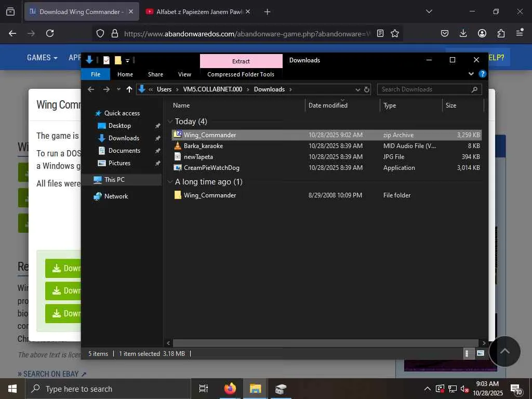Image resolution: width=532 pixels, height=399 pixels.
Task: Open the Firefox list all tabs dropdown
Action: click(429, 11)
